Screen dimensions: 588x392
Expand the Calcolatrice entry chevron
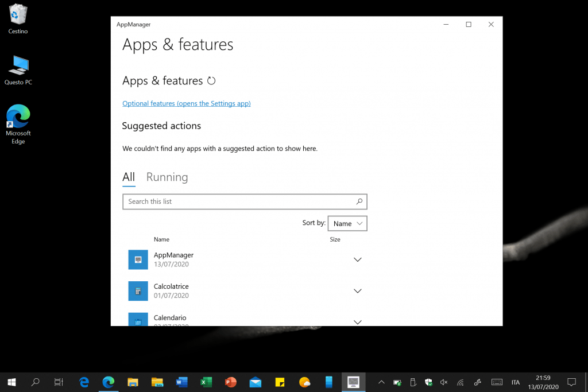pos(357,291)
